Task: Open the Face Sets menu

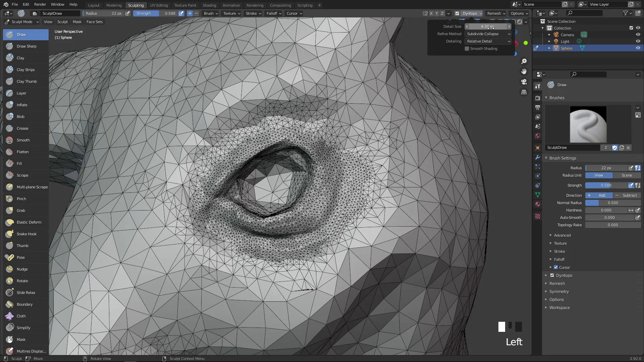Action: pyautogui.click(x=95, y=22)
